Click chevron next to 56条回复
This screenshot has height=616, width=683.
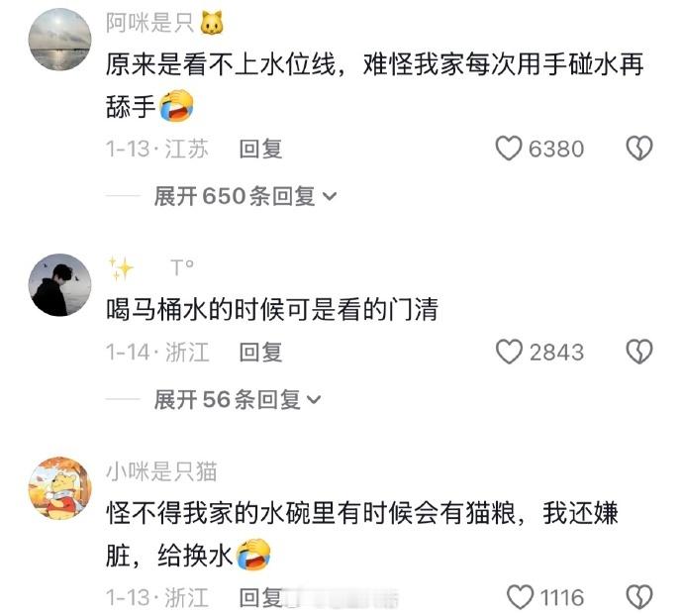pos(314,400)
